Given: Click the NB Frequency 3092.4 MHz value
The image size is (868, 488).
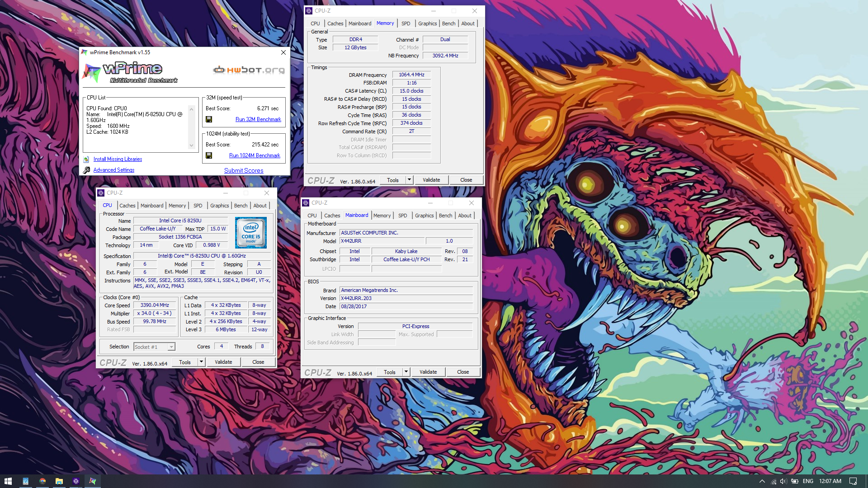Looking at the screenshot, I should (445, 56).
